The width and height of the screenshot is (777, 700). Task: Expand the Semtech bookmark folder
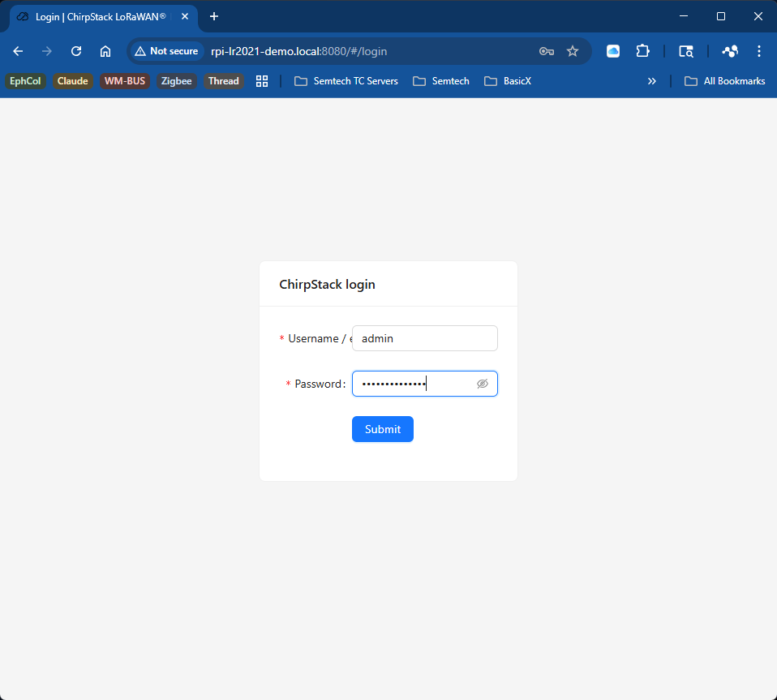[440, 81]
